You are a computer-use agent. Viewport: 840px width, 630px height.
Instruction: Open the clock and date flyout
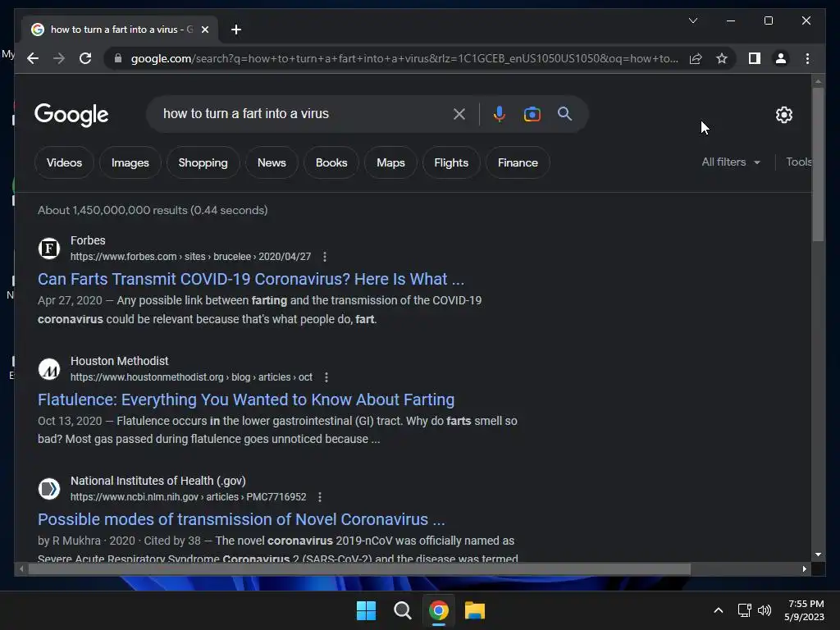pos(804,610)
